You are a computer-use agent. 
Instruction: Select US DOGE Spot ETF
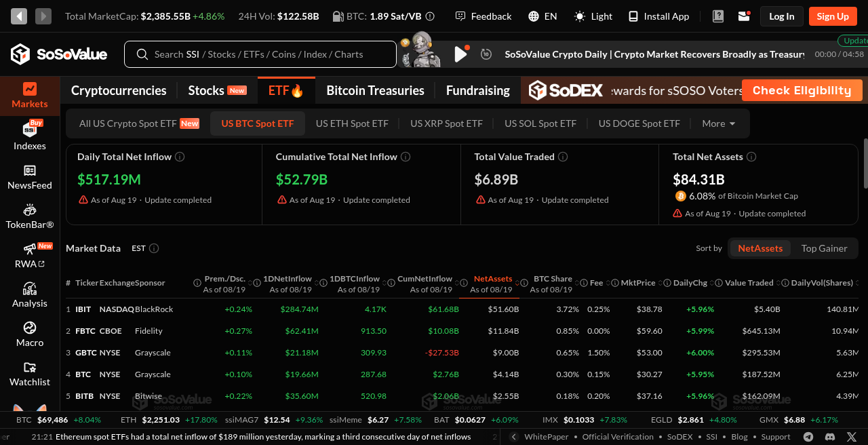click(x=639, y=123)
